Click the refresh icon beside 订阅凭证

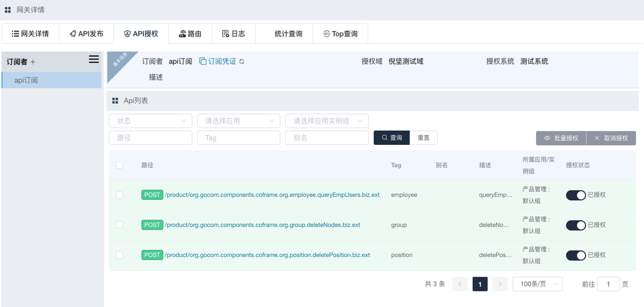(242, 62)
